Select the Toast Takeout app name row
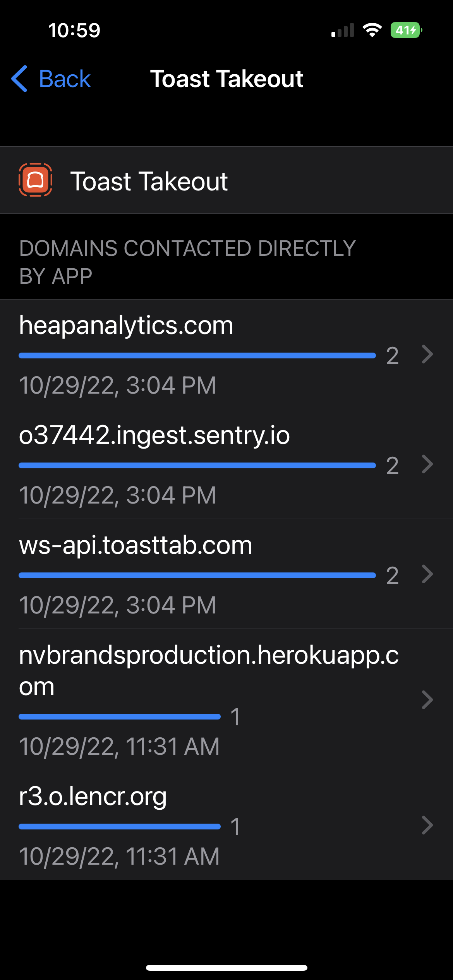Viewport: 453px width, 980px height. pos(149,181)
